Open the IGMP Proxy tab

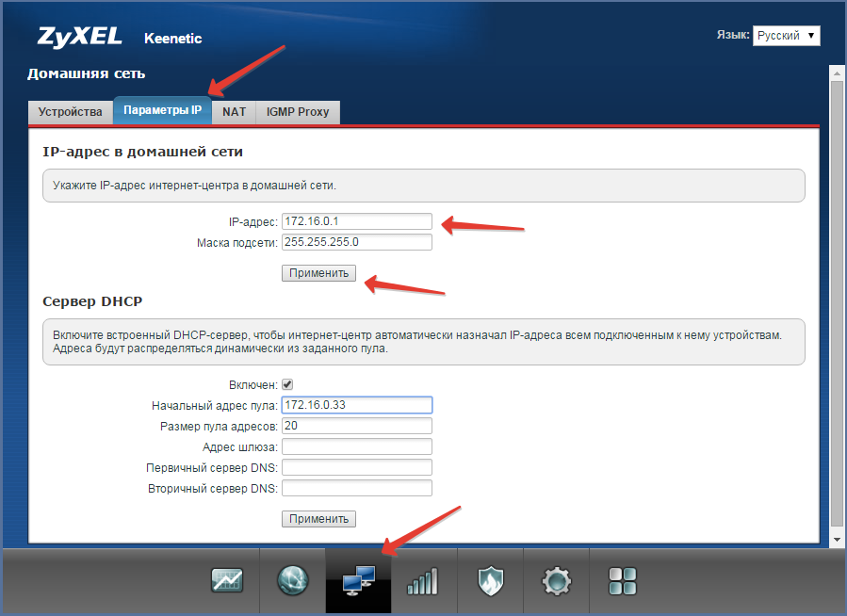(298, 111)
